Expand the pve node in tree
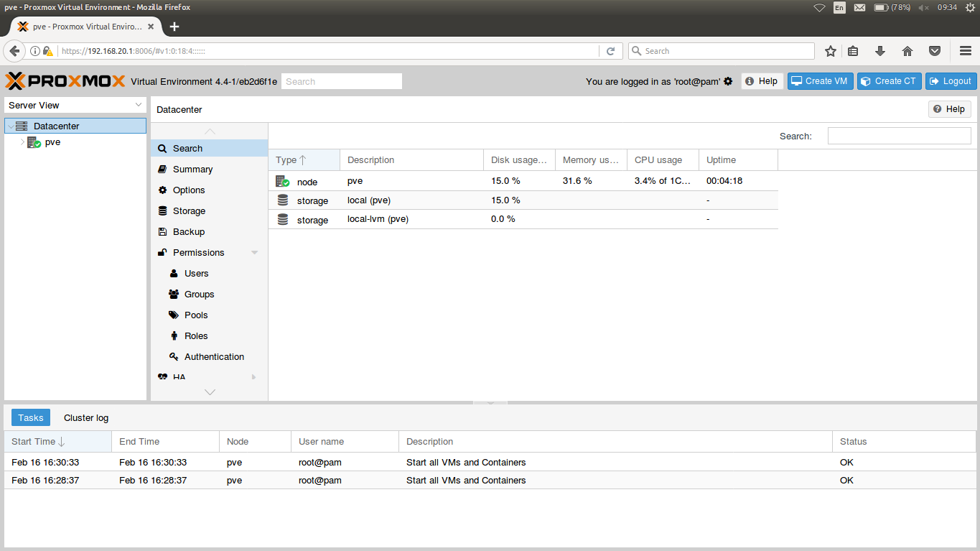The image size is (980, 551). pos(22,142)
